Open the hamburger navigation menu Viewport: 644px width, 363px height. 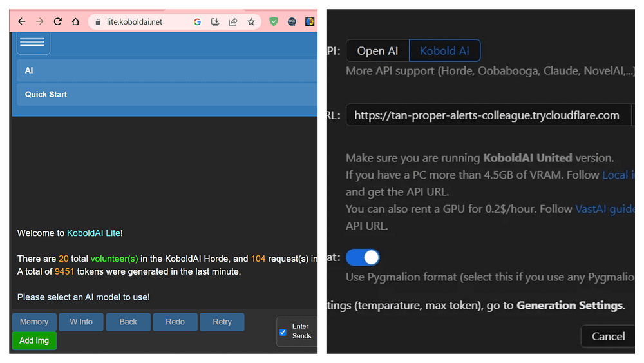[x=33, y=42]
